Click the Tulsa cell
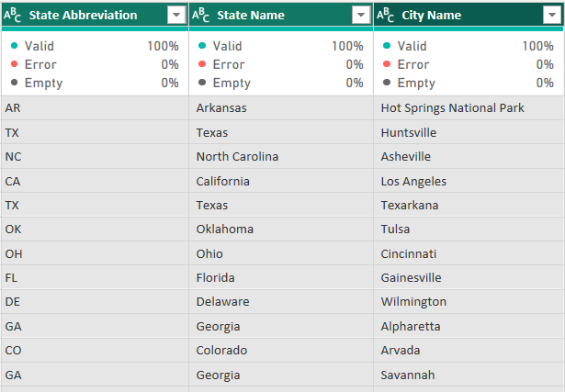 point(469,230)
